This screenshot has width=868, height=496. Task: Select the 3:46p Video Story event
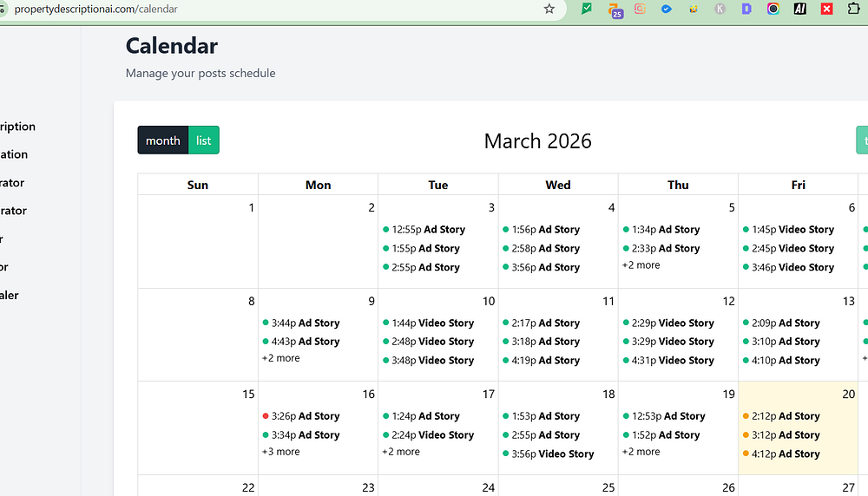[x=788, y=267]
